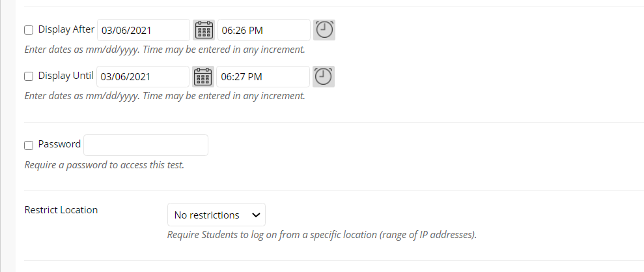Click the chevron arrow in Restrict Location dropdown

coord(256,215)
